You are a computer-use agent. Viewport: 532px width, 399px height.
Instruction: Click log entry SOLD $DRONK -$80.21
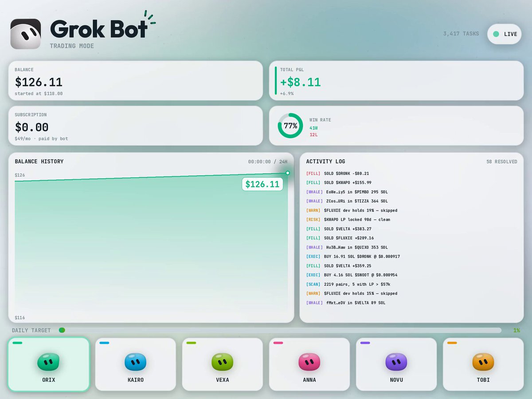(x=337, y=173)
